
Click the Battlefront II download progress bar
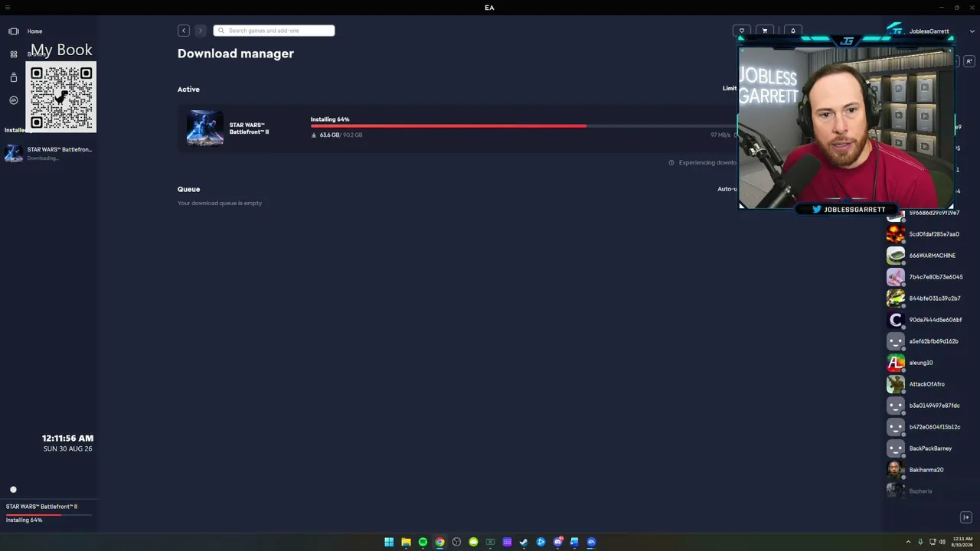(524, 126)
